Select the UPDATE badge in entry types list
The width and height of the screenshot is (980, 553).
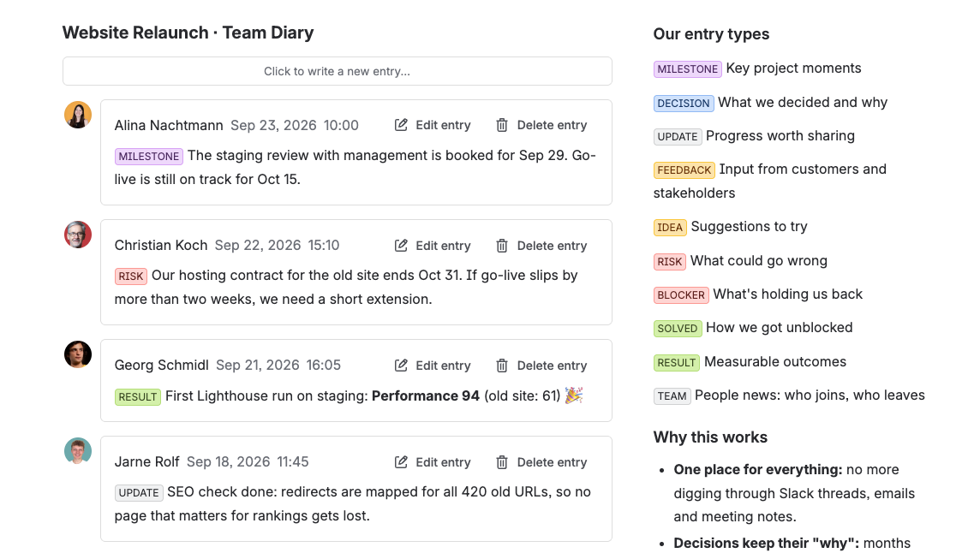pos(678,136)
